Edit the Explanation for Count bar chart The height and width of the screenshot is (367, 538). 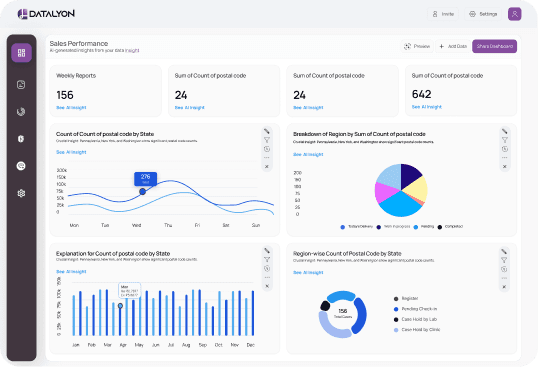click(267, 251)
